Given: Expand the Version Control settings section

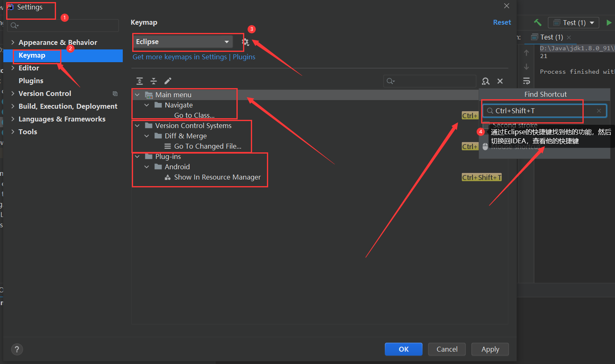Looking at the screenshot, I should point(13,93).
